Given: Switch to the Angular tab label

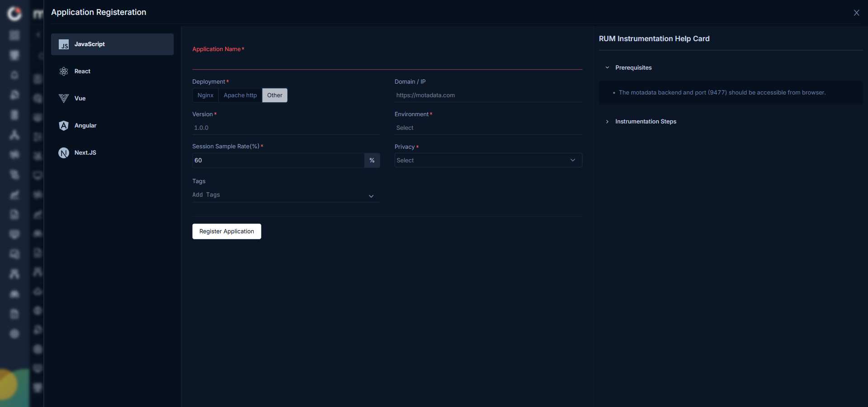Looking at the screenshot, I should click(x=85, y=126).
